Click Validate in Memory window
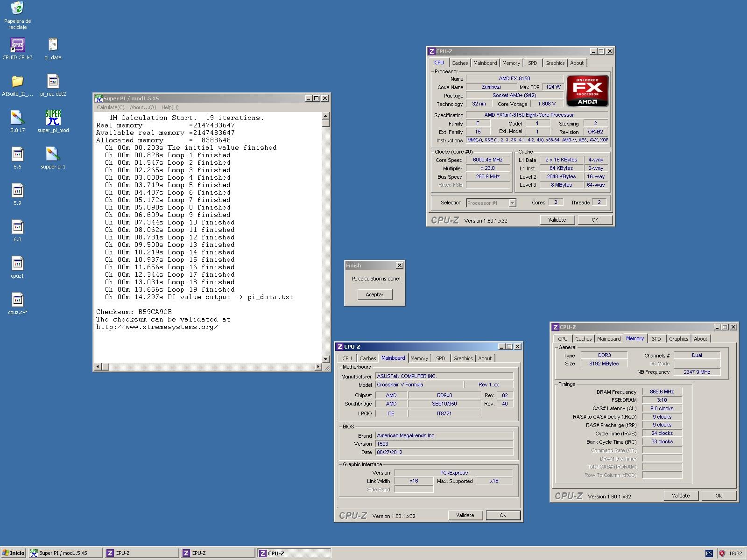 coord(681,496)
